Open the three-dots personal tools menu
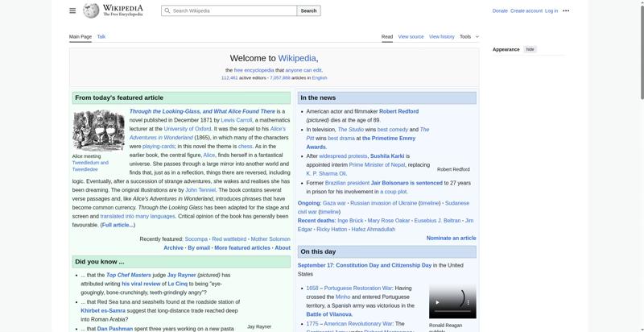 (x=566, y=10)
